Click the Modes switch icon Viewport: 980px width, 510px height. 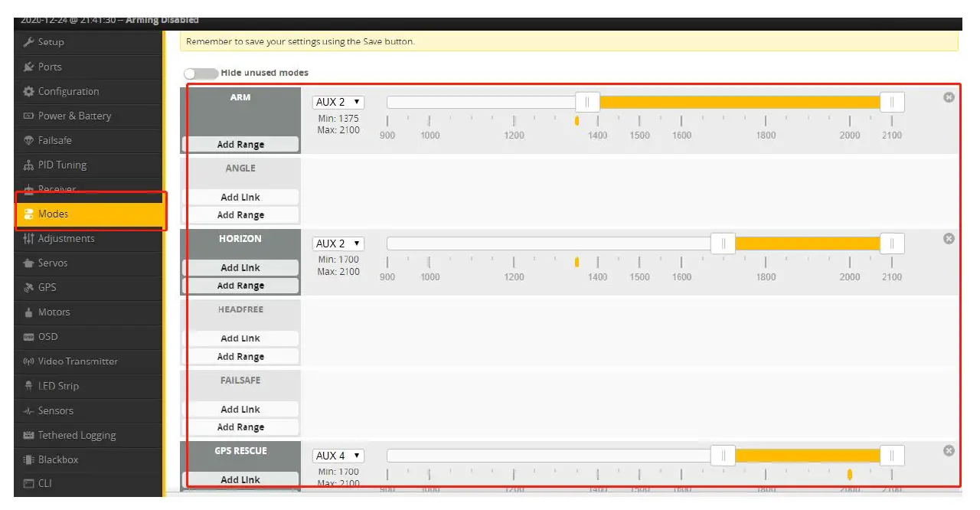pyautogui.click(x=29, y=214)
